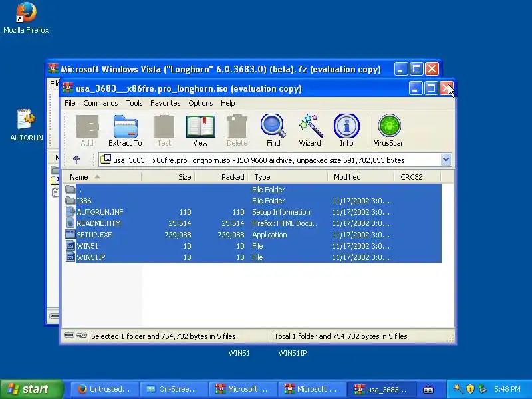Open the Help menu
This screenshot has height=399, width=532.
(x=227, y=103)
